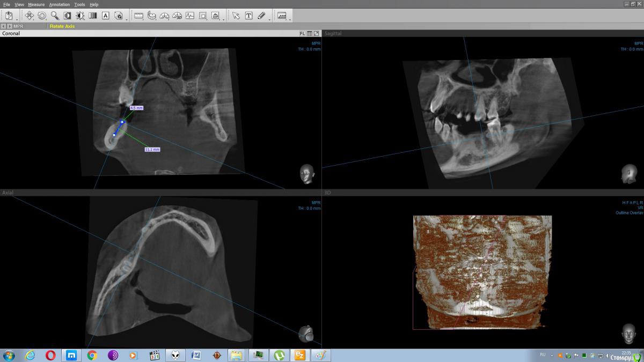This screenshot has height=362, width=644.
Task: Expand dropdown arrow beside the clipboard icon
Action: tap(17, 19)
